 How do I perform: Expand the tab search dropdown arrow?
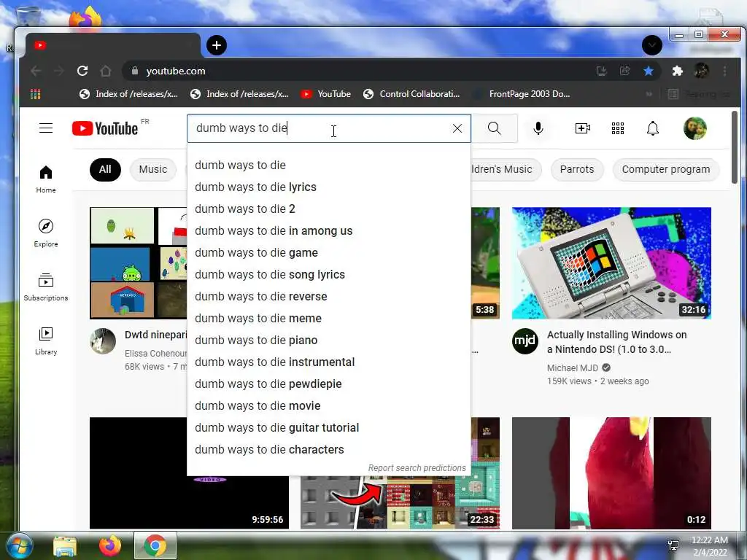(651, 45)
